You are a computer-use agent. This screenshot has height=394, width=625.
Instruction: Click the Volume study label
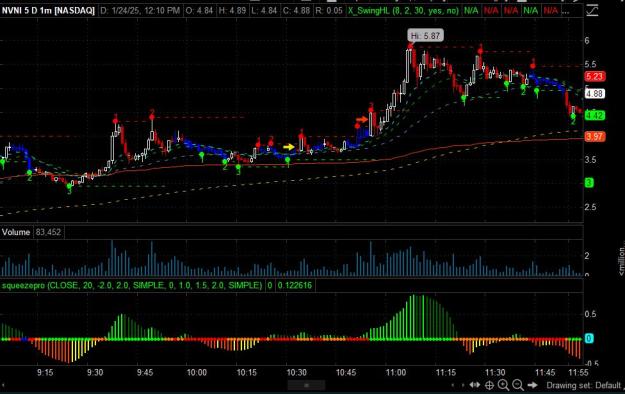coord(16,232)
